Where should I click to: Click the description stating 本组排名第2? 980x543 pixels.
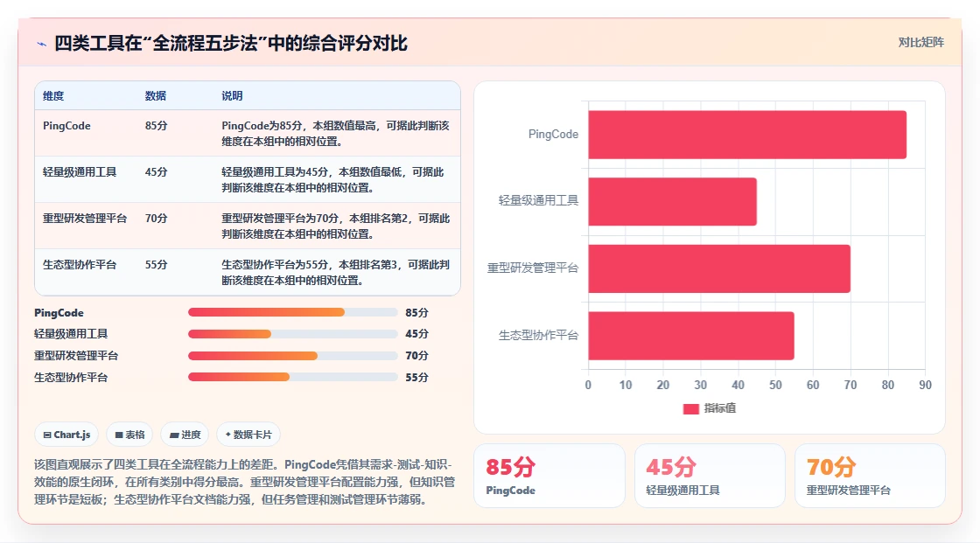click(336, 226)
